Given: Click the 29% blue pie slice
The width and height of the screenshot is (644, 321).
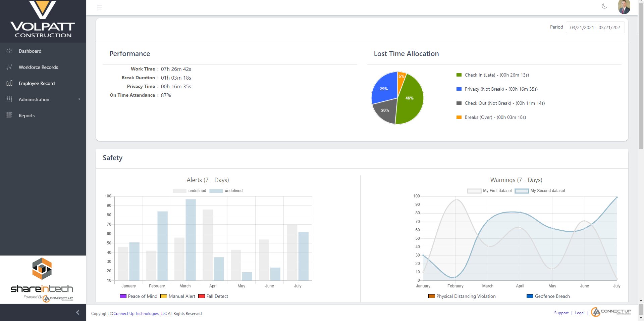Looking at the screenshot, I should click(x=383, y=88).
